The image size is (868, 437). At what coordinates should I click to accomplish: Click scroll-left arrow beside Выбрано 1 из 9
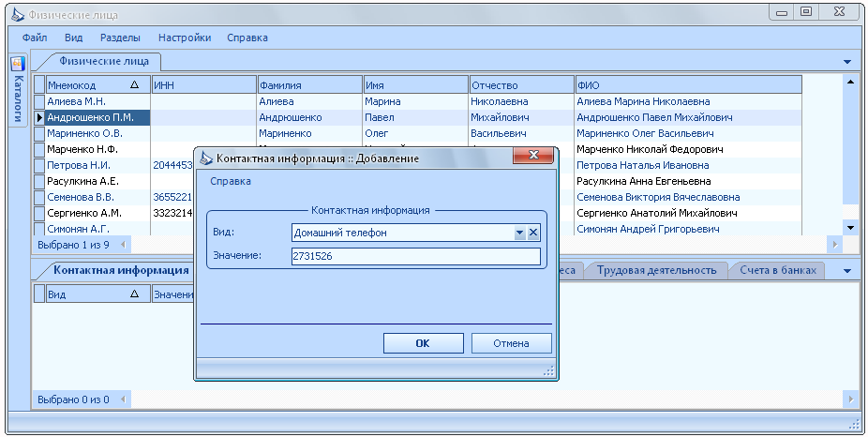(123, 244)
